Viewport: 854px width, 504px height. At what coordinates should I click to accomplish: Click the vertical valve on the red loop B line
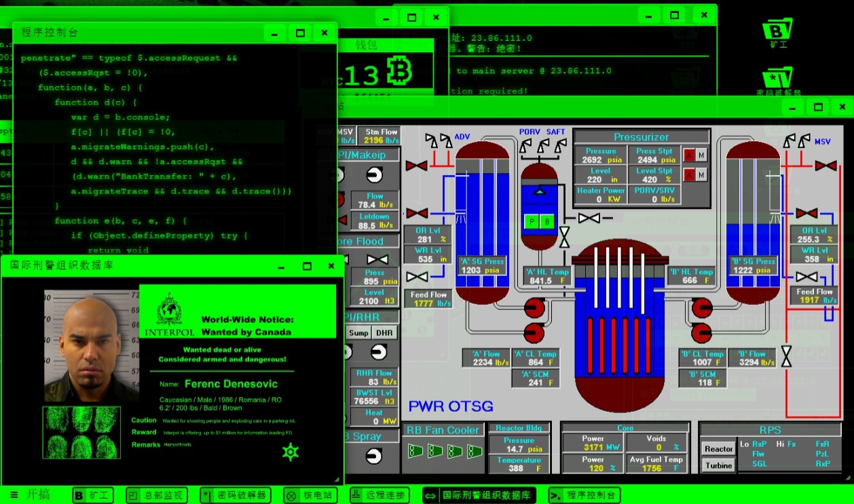pos(786,355)
